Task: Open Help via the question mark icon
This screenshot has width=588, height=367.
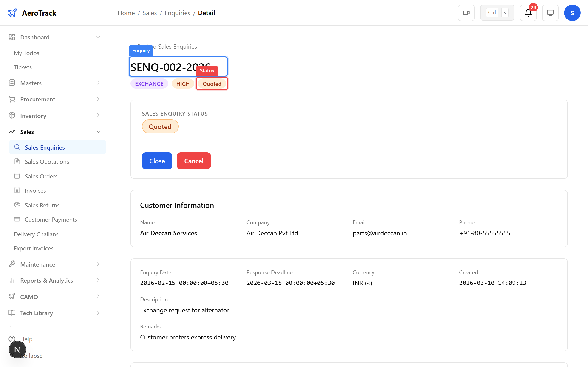Action: (12, 339)
